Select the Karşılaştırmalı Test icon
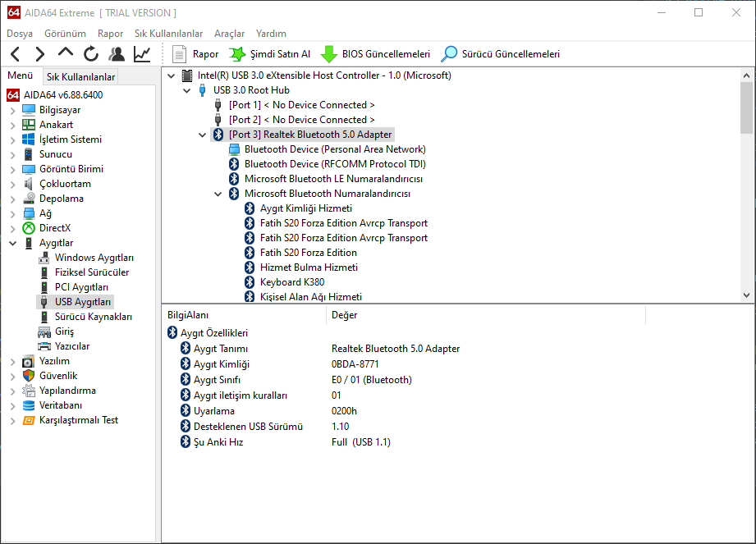The image size is (756, 544). tap(29, 420)
